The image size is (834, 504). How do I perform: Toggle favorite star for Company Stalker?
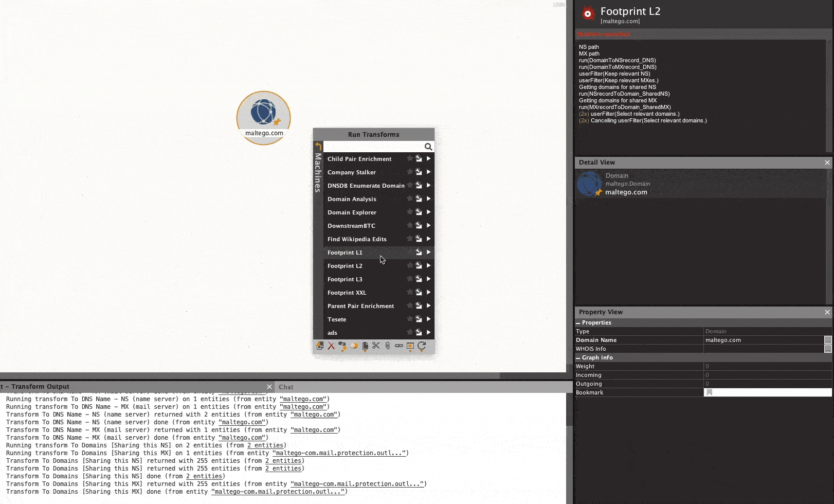[410, 172]
